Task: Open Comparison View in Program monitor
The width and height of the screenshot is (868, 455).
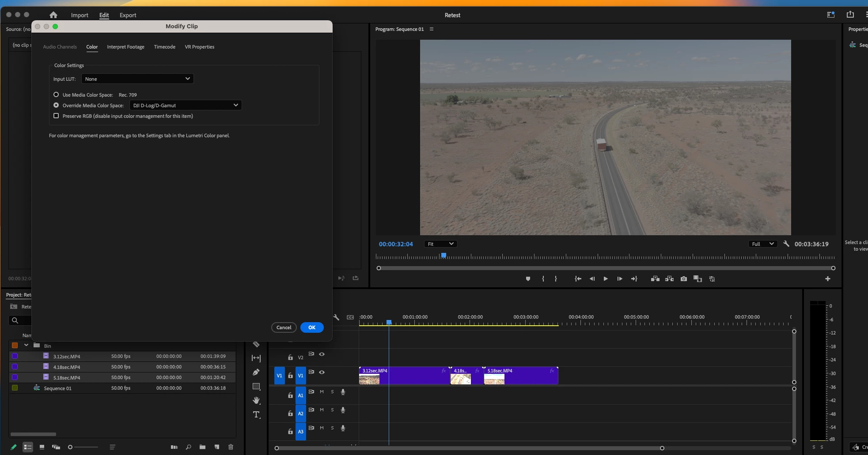Action: (x=698, y=279)
